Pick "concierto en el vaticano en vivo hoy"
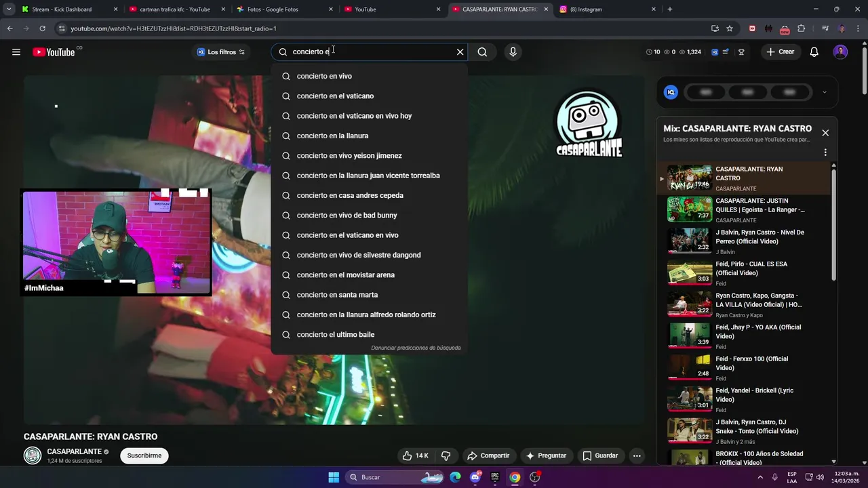Image resolution: width=868 pixels, height=488 pixels. click(369, 116)
